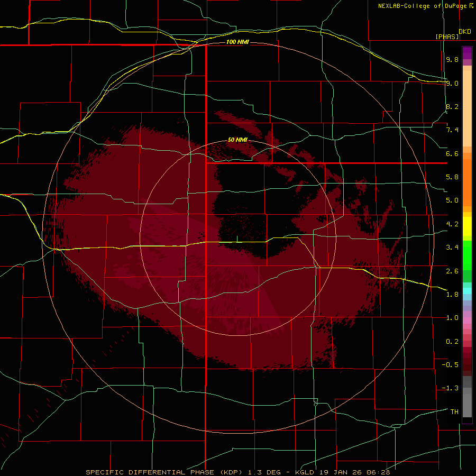Click the 8.2 value on color scale
Screen dimensions: 476x476
tap(452, 106)
